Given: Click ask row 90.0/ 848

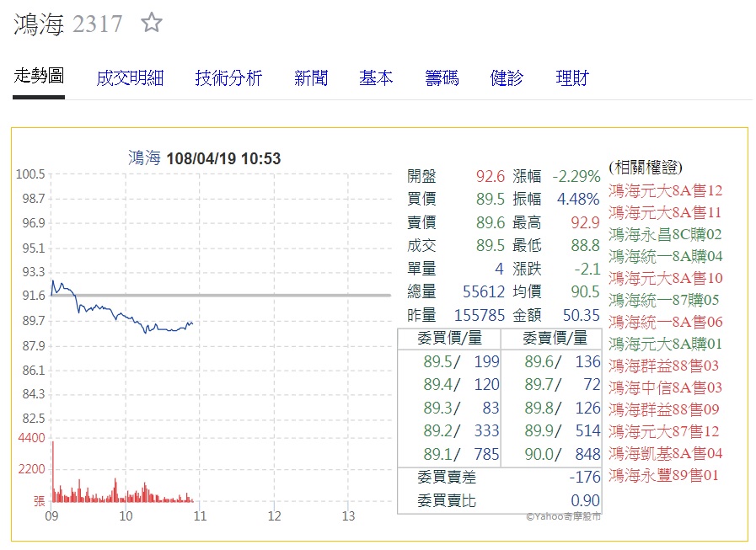Looking at the screenshot, I should 563,454.
